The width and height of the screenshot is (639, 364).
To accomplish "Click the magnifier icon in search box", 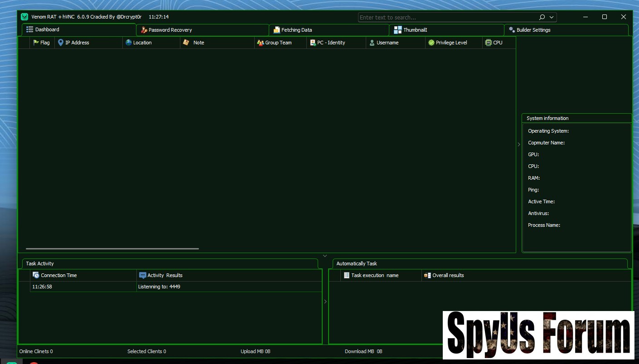I will tap(542, 17).
